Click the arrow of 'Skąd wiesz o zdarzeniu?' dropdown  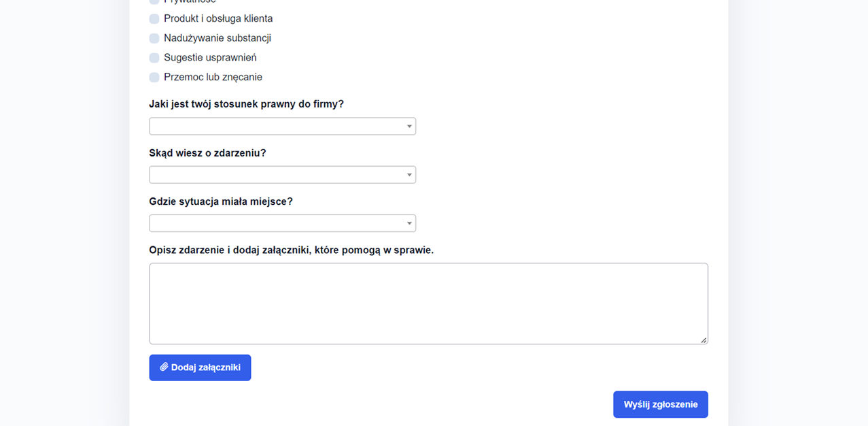pyautogui.click(x=409, y=175)
